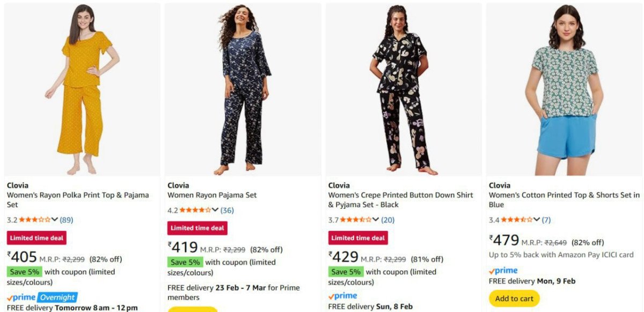Click star rating of Crepe Printed Button Down Set
This screenshot has height=312, width=644.
tap(356, 220)
